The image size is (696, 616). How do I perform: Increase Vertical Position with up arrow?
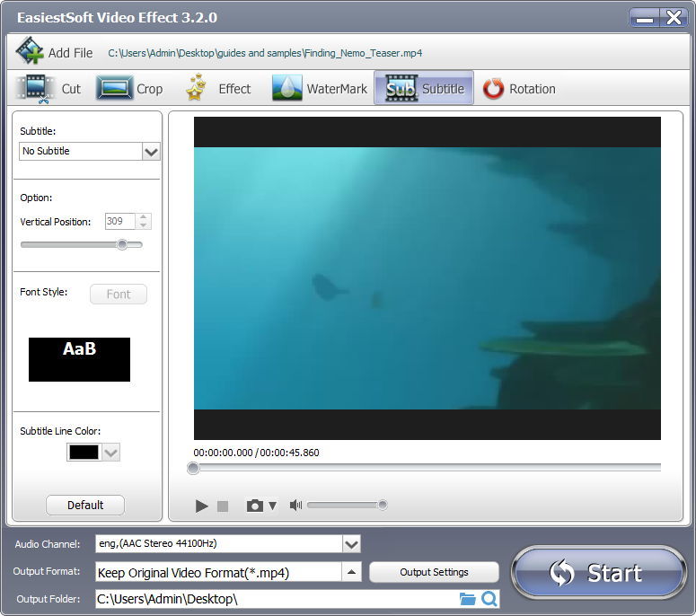tap(144, 217)
